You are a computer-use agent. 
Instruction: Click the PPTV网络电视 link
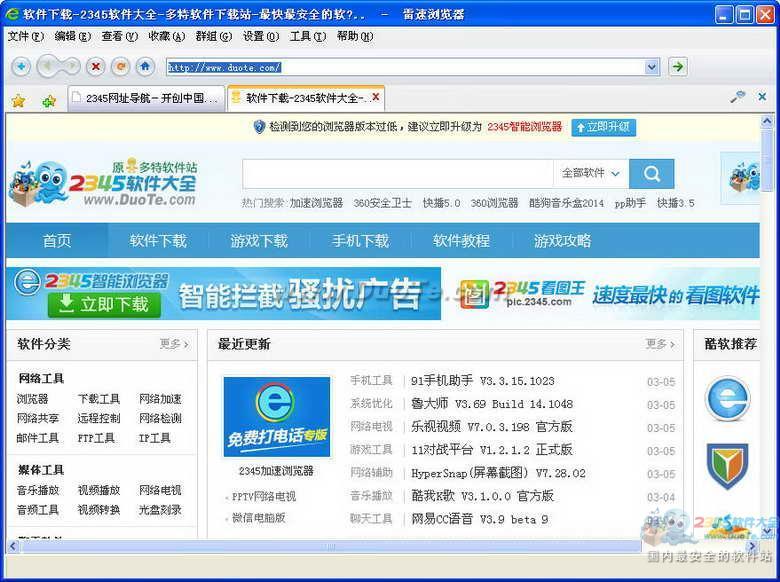[264, 496]
